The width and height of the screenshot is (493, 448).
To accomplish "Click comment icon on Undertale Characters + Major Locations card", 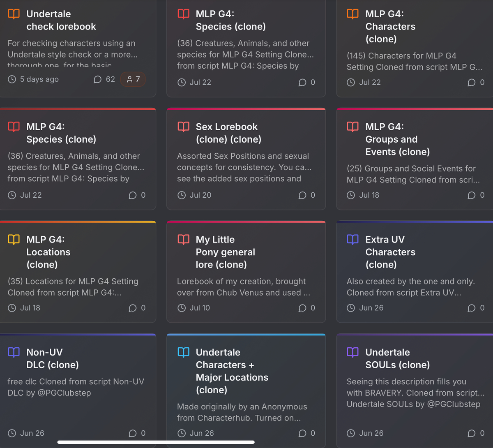I will (302, 433).
